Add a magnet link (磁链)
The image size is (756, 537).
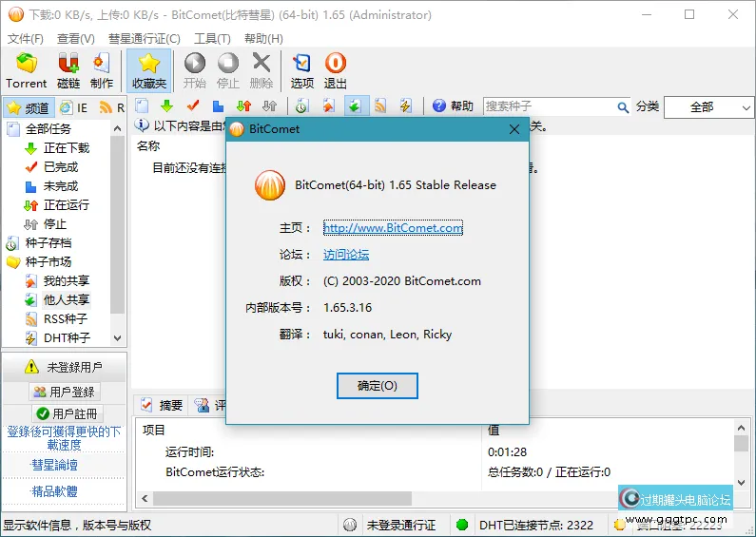point(68,71)
